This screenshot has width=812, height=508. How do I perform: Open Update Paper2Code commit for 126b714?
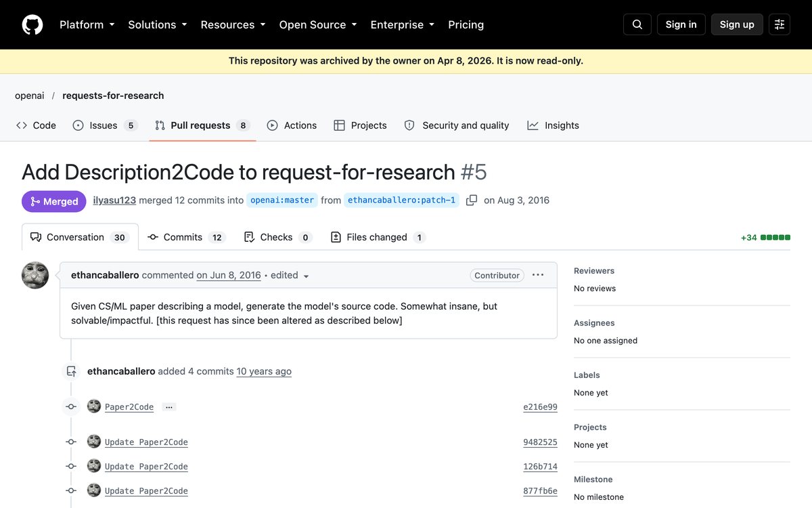click(x=146, y=467)
